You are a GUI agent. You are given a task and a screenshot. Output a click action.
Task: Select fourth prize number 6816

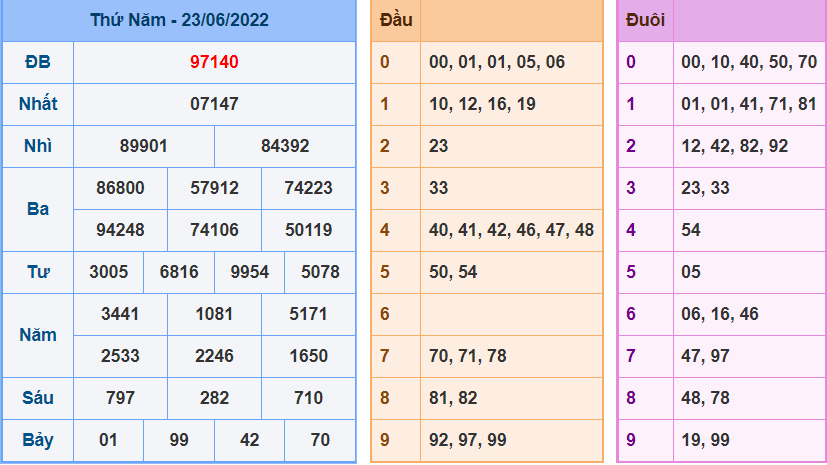(x=179, y=272)
